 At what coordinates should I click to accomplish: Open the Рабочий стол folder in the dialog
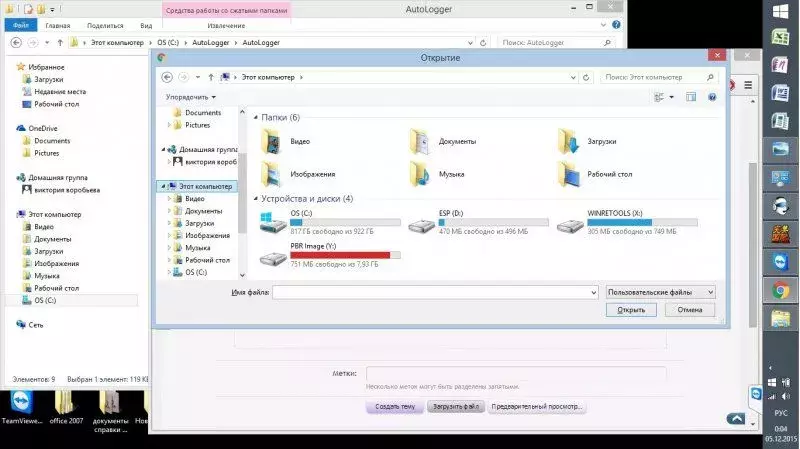click(595, 174)
